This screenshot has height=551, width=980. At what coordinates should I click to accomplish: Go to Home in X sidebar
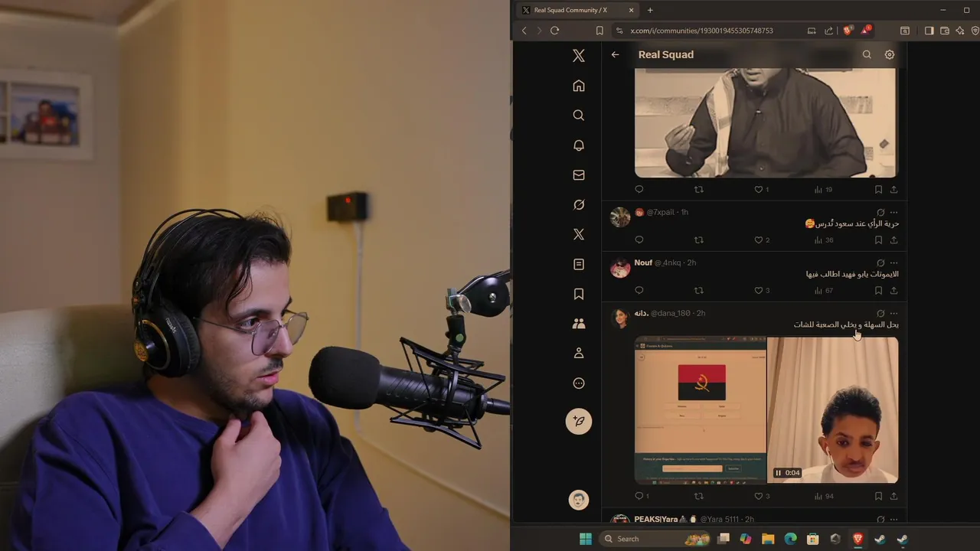pyautogui.click(x=579, y=86)
